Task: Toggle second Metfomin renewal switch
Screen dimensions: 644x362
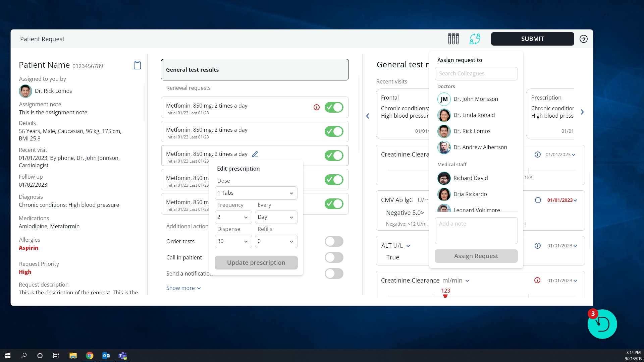Action: tap(334, 131)
